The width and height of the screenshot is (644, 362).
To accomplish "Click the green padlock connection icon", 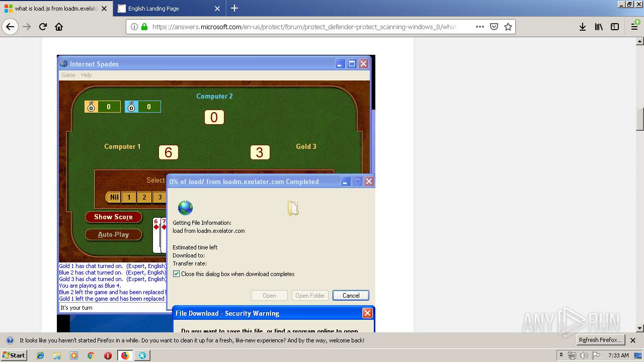I will [144, 27].
